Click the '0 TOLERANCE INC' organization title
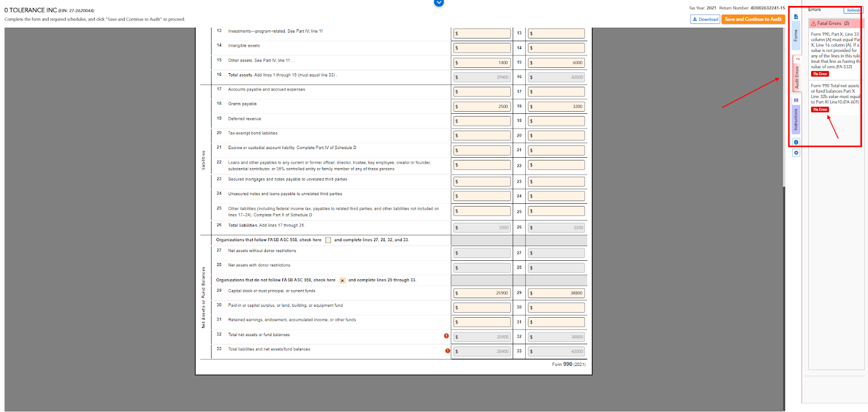Viewport: 868px width, 412px height. (30, 10)
